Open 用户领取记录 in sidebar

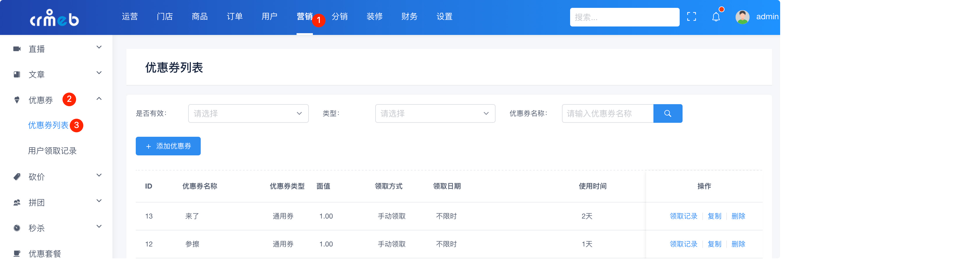click(x=52, y=151)
